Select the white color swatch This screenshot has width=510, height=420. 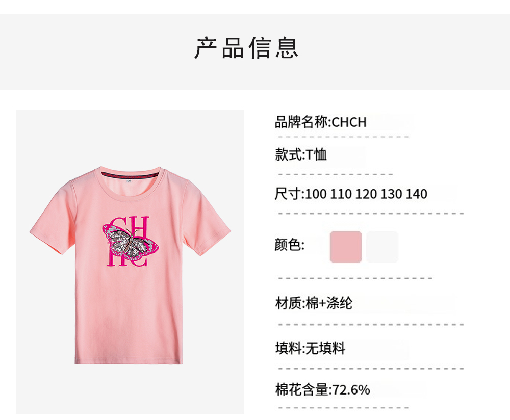pos(382,247)
